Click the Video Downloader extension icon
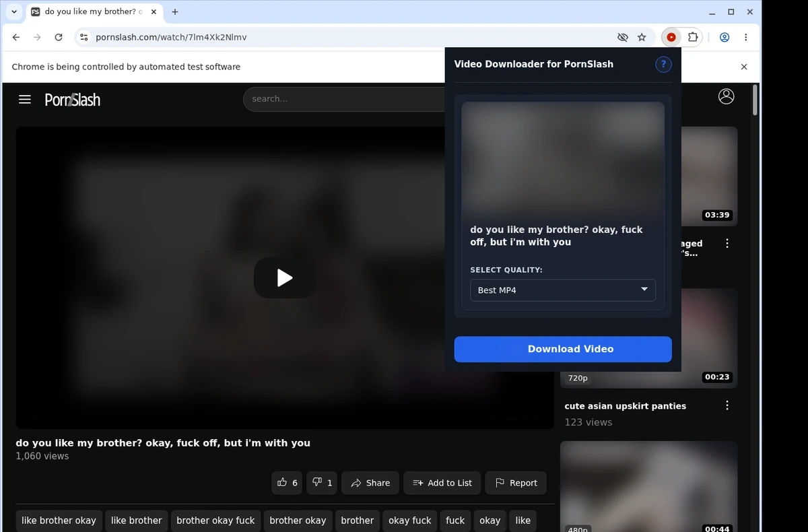The height and width of the screenshot is (532, 808). [x=671, y=37]
